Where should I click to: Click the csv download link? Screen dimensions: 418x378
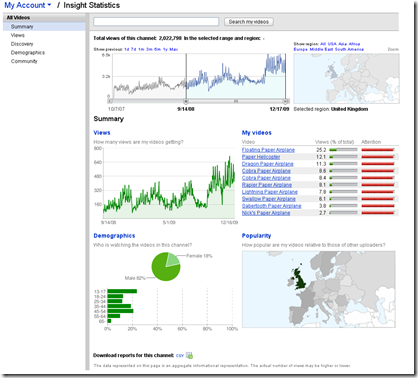point(180,355)
